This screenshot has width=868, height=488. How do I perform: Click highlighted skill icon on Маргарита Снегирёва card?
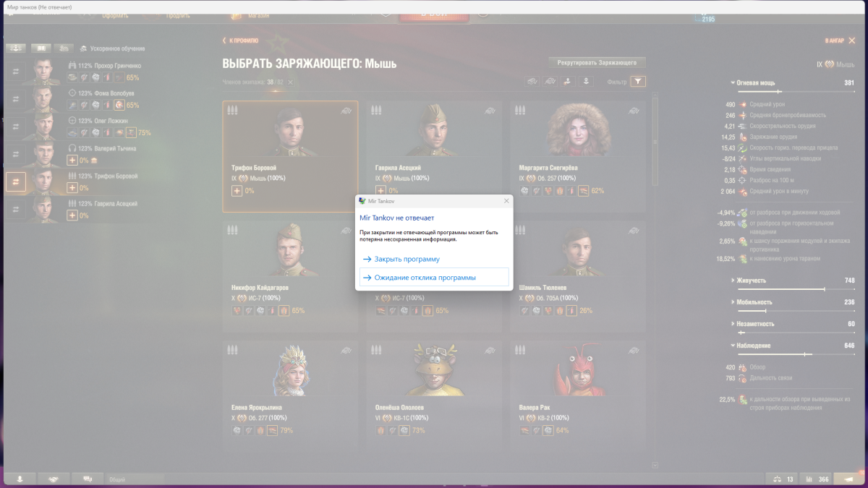[x=582, y=191]
